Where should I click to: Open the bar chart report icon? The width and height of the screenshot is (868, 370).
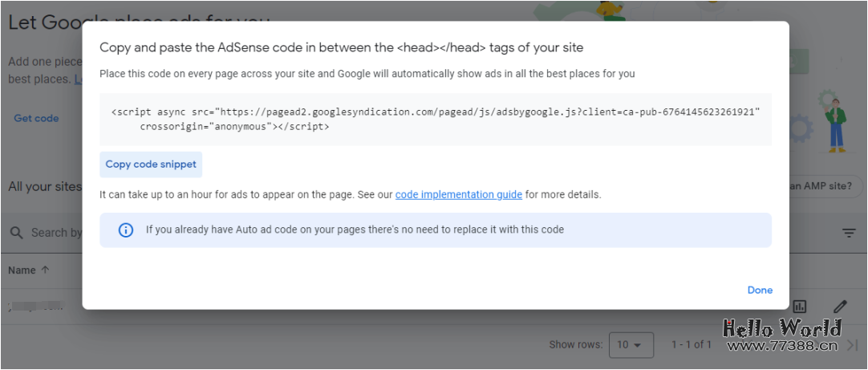click(x=800, y=306)
